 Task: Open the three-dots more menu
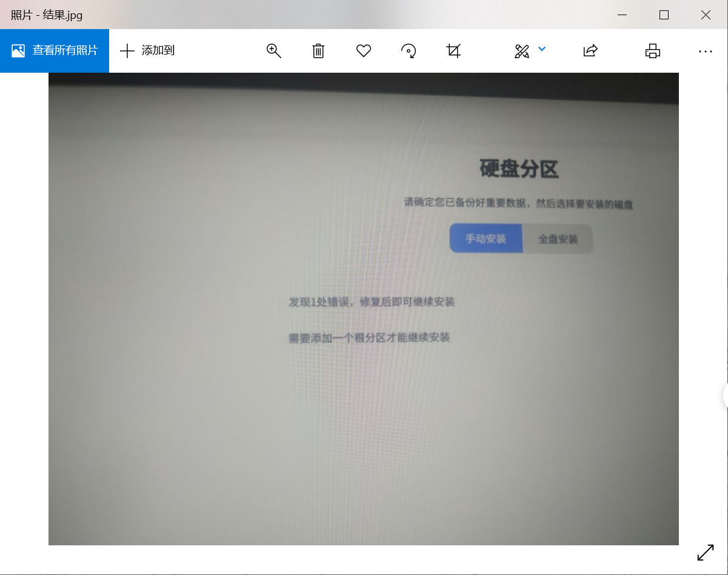coord(706,52)
